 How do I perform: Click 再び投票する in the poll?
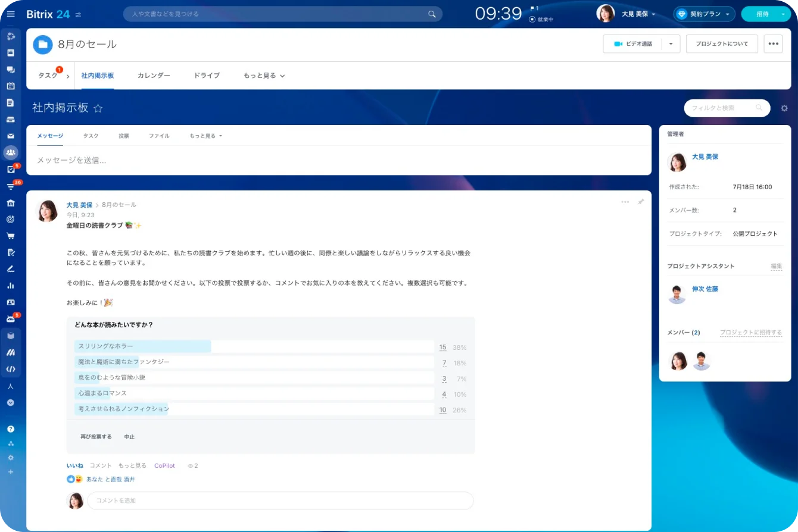[x=96, y=437]
